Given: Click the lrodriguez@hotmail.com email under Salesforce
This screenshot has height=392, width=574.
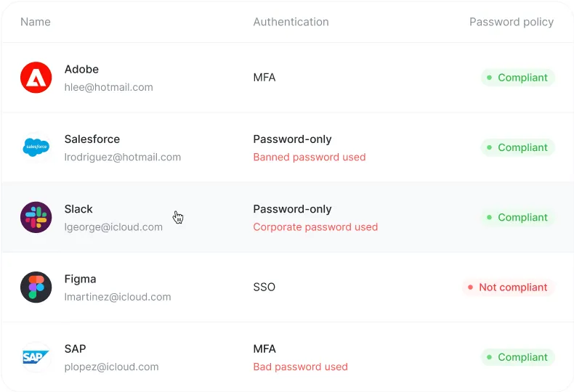Looking at the screenshot, I should click(122, 157).
